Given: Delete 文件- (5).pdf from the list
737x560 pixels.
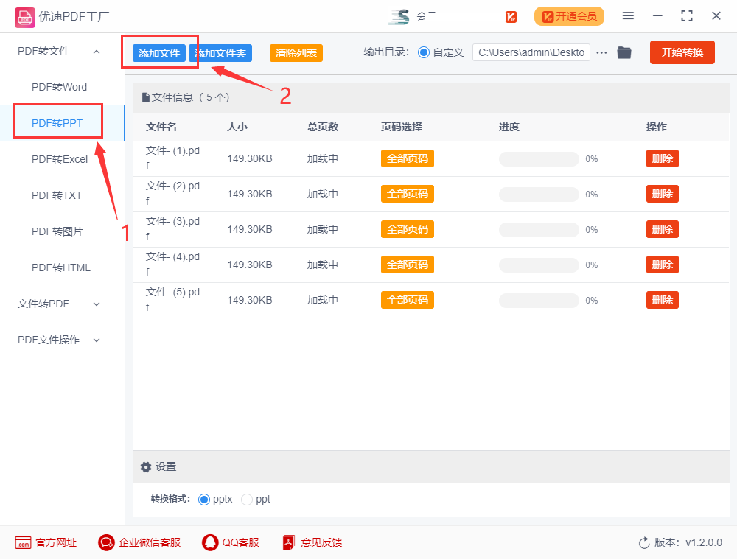Looking at the screenshot, I should 663,300.
